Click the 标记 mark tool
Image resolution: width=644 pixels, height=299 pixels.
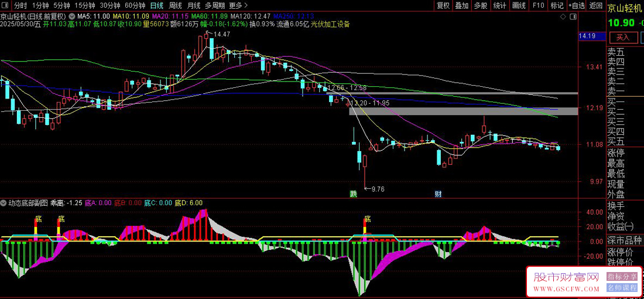[557, 6]
